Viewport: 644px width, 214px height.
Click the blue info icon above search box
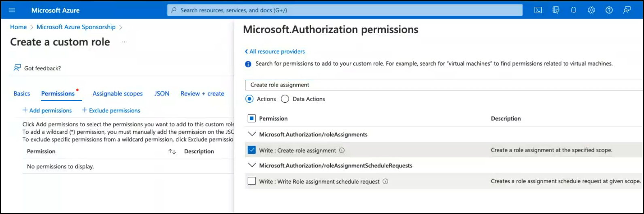pos(248,64)
